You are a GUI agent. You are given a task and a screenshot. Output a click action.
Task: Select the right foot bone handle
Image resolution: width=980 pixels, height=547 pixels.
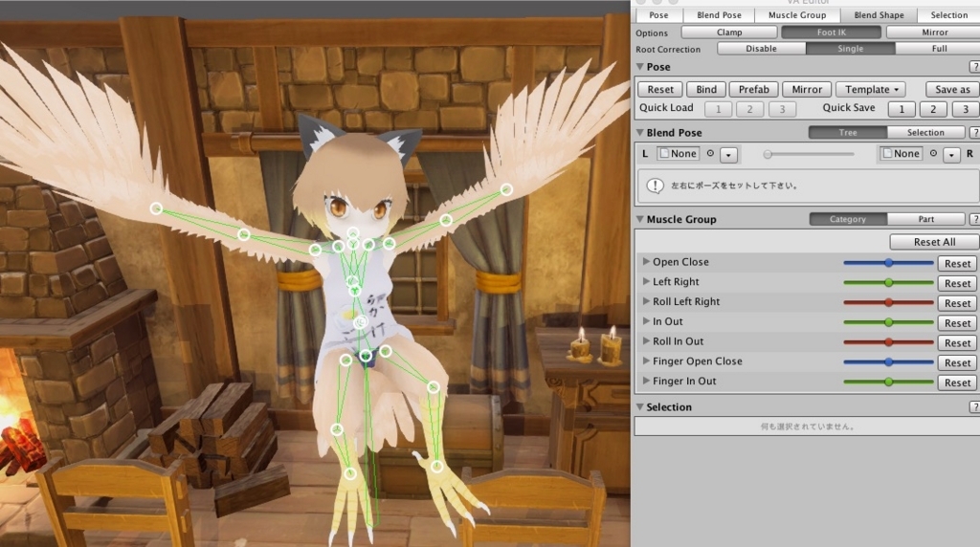pyautogui.click(x=436, y=466)
